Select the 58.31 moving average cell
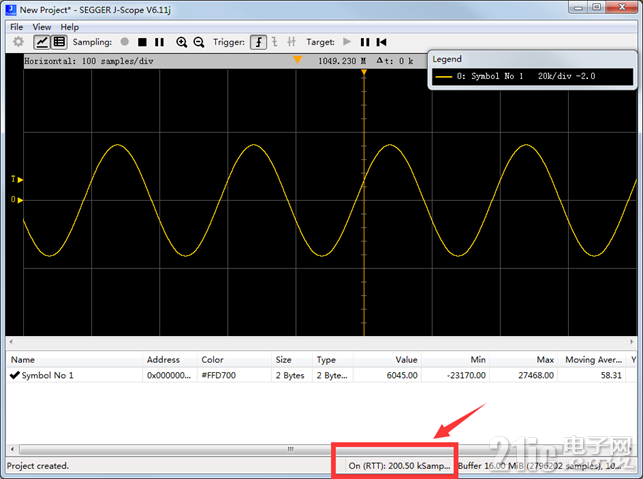The image size is (643, 479). (x=591, y=375)
